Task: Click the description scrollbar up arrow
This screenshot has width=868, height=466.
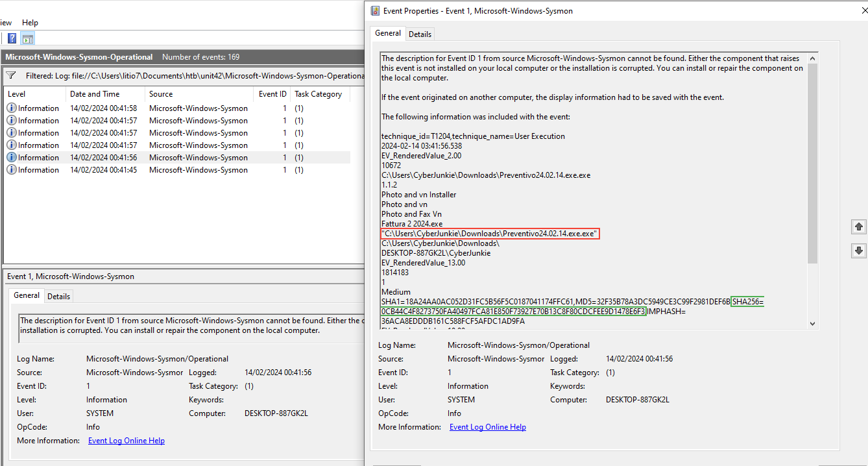Action: (x=812, y=58)
